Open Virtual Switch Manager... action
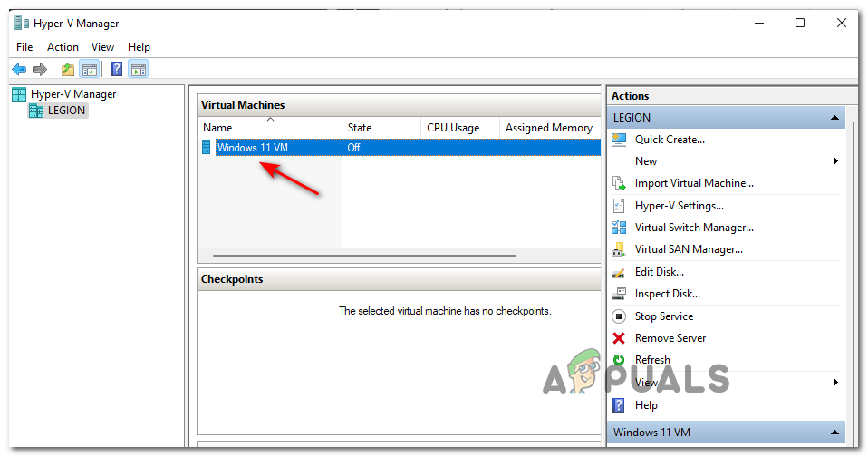The image size is (868, 457). pos(694,228)
